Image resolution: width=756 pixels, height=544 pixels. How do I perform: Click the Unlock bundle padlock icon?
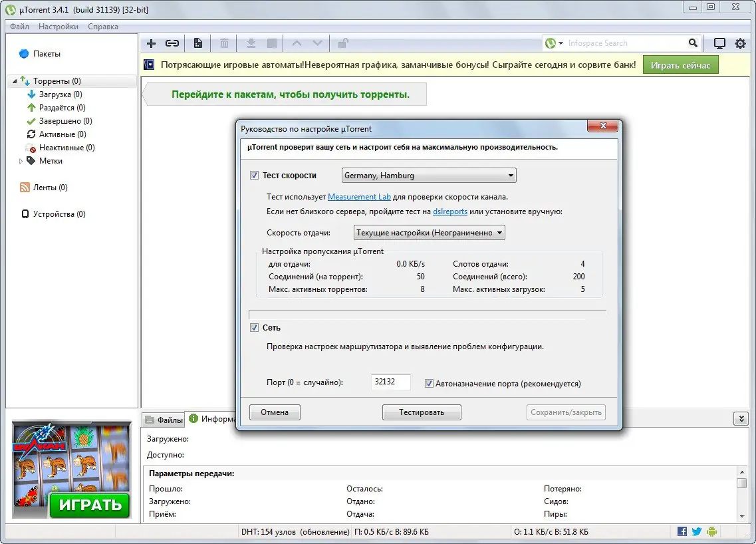pos(343,43)
